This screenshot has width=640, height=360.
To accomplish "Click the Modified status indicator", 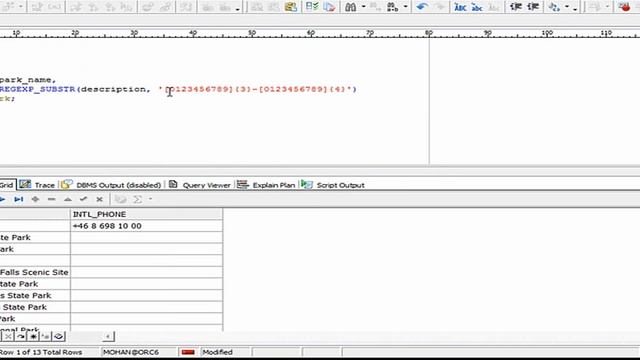I will (217, 352).
